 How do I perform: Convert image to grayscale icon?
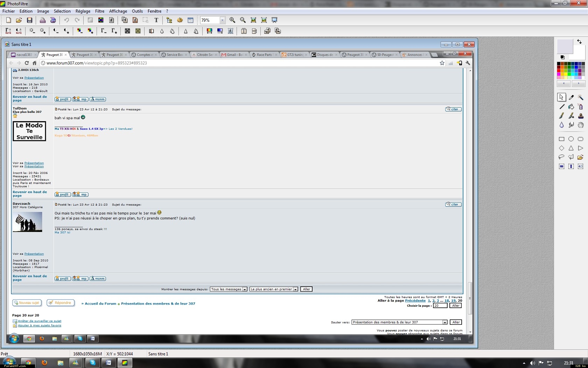[x=127, y=31]
